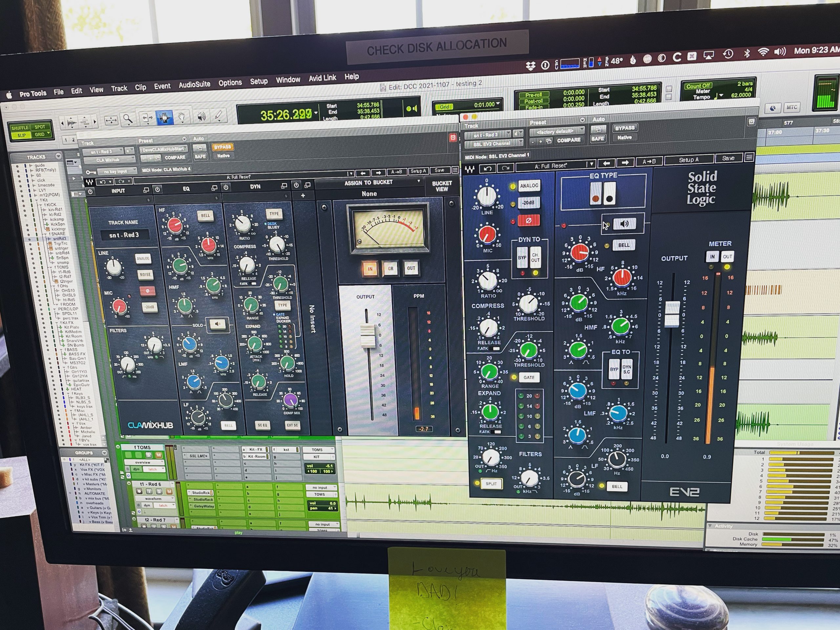Open SSL EV2 Channel insert selector
The image size is (840, 630).
coord(493,143)
